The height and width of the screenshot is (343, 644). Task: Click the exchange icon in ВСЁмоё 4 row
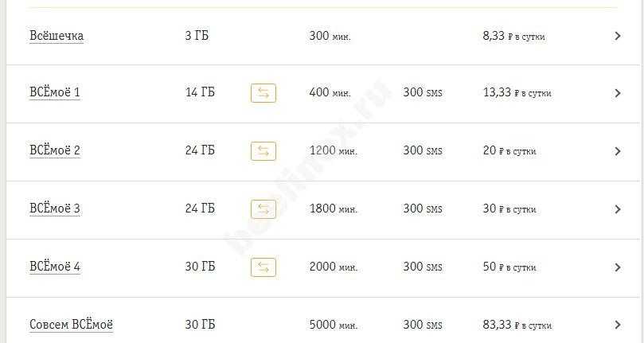tap(263, 267)
